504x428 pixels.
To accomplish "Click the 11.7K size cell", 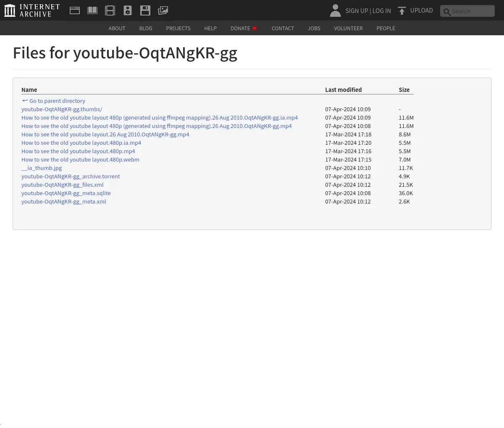I will (406, 168).
